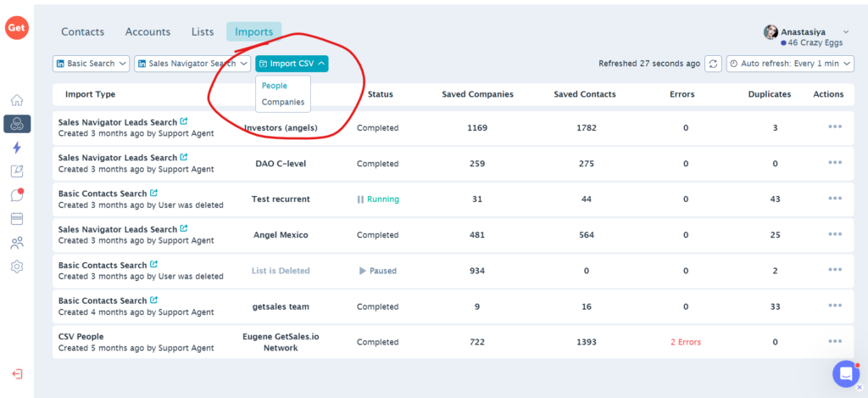This screenshot has height=398, width=868.
Task: Expand the Sales Navigator Search dropdown
Action: click(x=192, y=64)
